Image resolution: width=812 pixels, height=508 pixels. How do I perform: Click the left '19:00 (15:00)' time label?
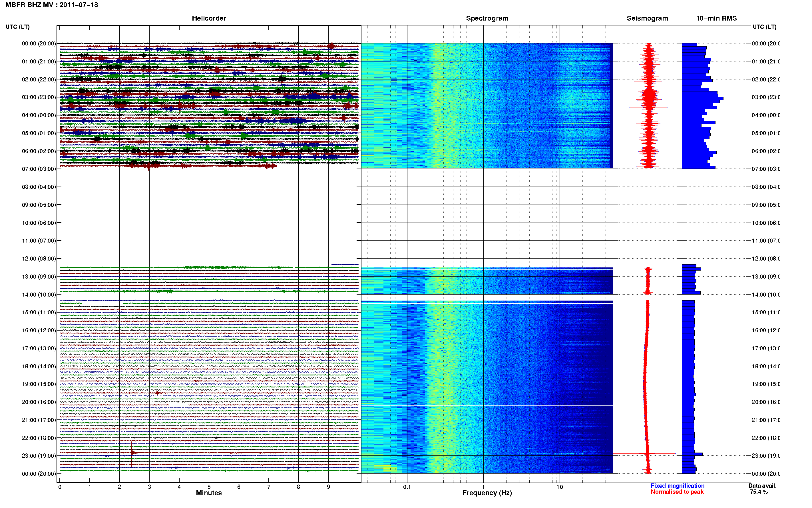point(39,384)
